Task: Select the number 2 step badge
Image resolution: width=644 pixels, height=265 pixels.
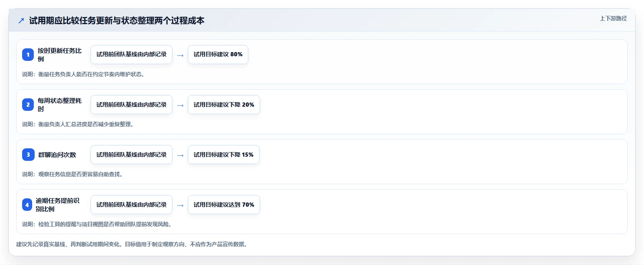Action: [28, 105]
